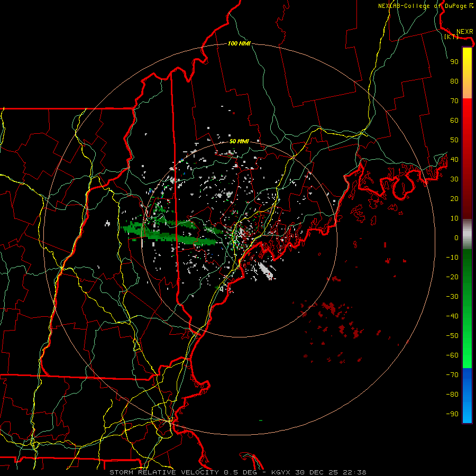Click the blue bottom segment of the color bar
476x476 pixels.
point(467,396)
